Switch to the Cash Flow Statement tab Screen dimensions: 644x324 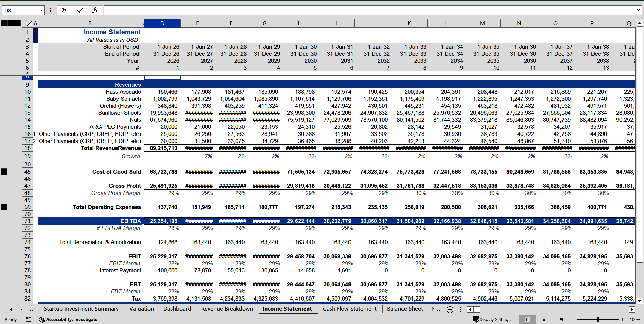tap(350, 309)
